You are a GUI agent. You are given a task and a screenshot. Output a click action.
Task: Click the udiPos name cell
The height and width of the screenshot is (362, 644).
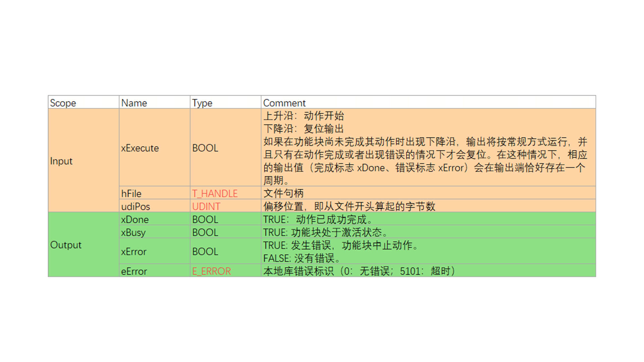tap(136, 206)
